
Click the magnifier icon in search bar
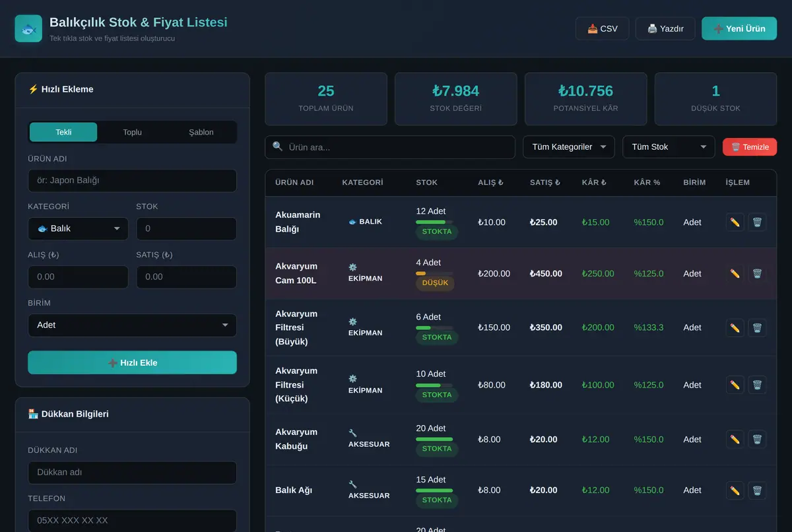[x=278, y=147]
